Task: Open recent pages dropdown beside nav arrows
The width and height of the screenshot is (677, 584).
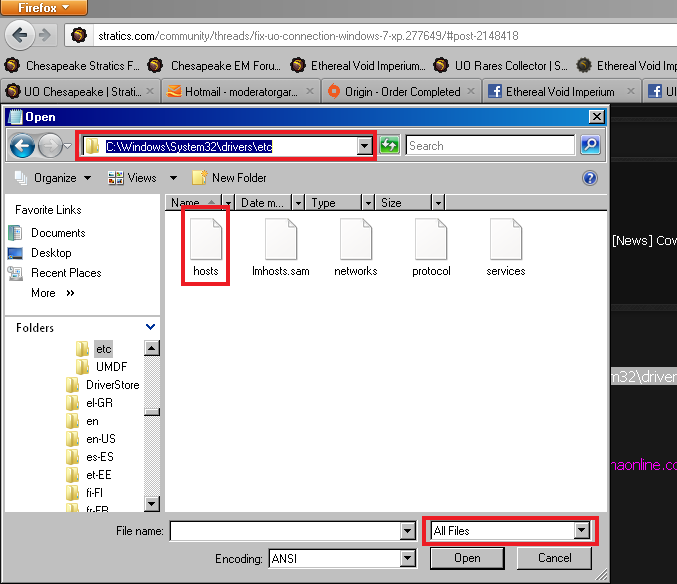Action: coord(68,146)
